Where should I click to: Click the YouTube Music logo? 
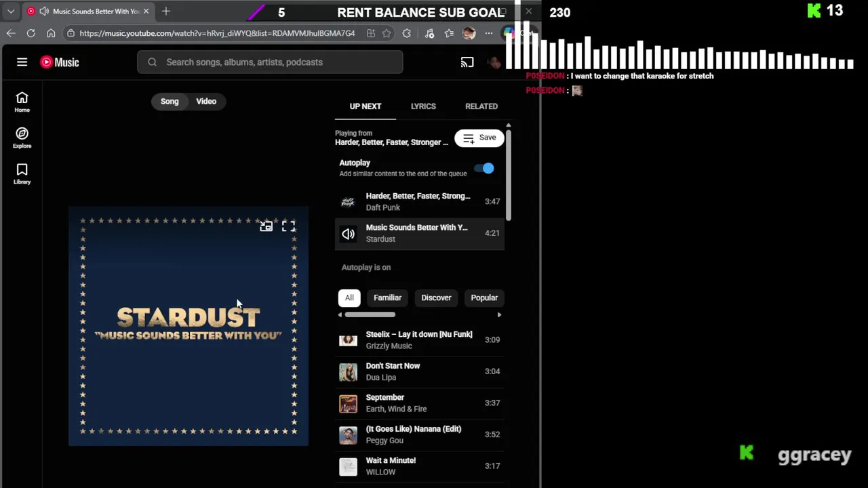point(60,62)
